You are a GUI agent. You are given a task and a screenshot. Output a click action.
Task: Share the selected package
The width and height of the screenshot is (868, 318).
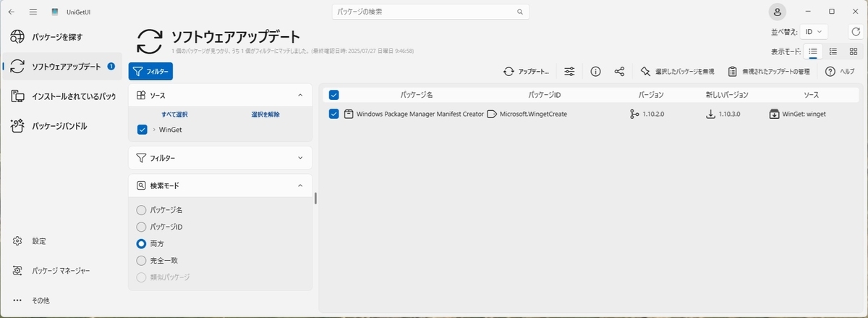point(620,71)
